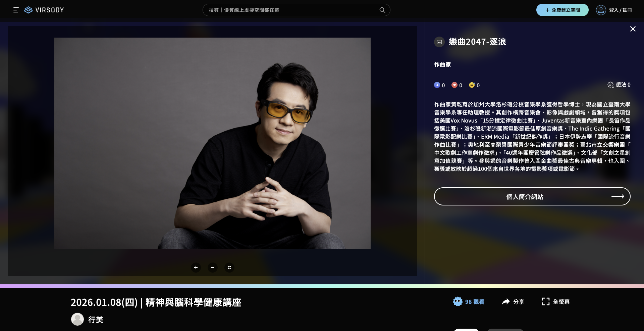Open the hamburger menu beside the VIRSODY logo
644x331 pixels.
tap(16, 10)
